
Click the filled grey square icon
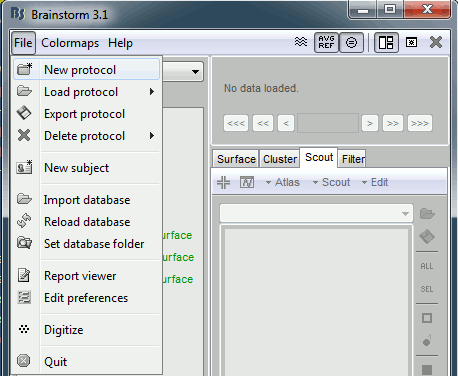coord(427,370)
